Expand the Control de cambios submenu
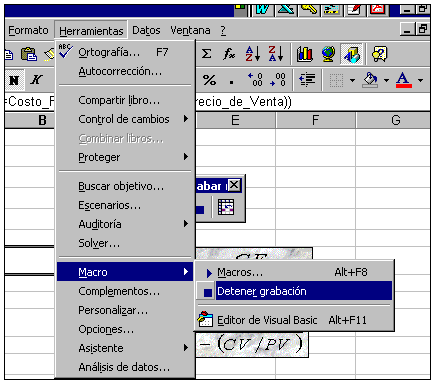The width and height of the screenshot is (434, 383). coord(125,119)
